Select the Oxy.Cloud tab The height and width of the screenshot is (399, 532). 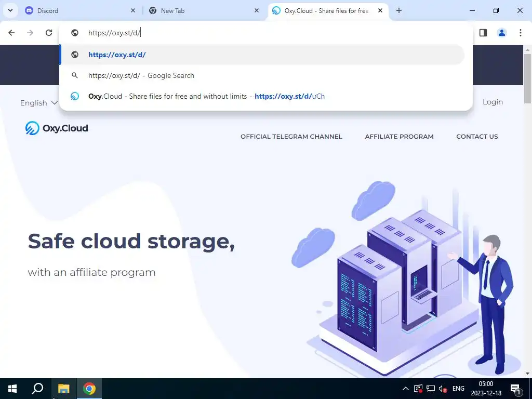click(x=328, y=10)
